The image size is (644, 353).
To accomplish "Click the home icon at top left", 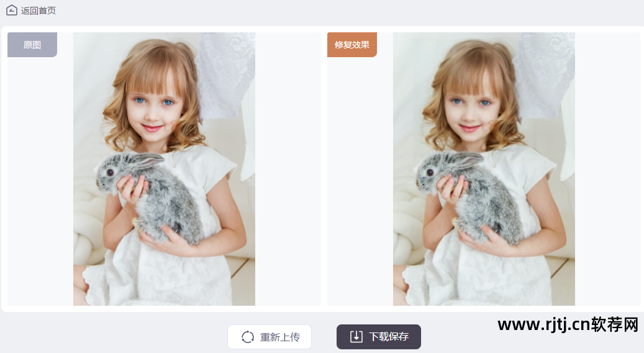I will (x=12, y=11).
